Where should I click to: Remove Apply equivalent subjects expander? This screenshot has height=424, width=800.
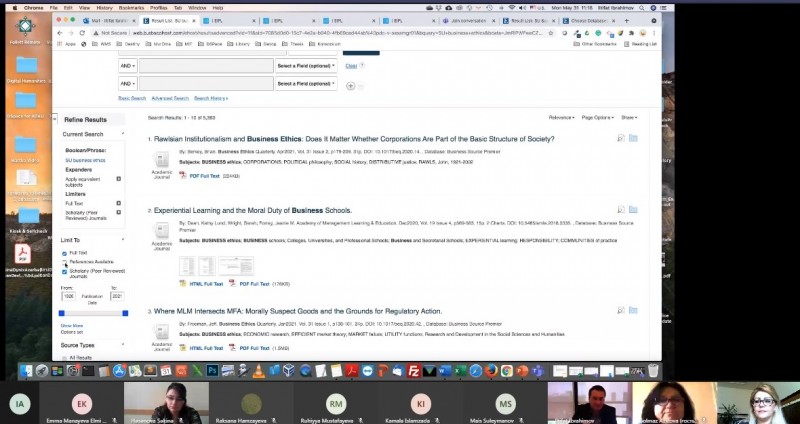coord(118,179)
